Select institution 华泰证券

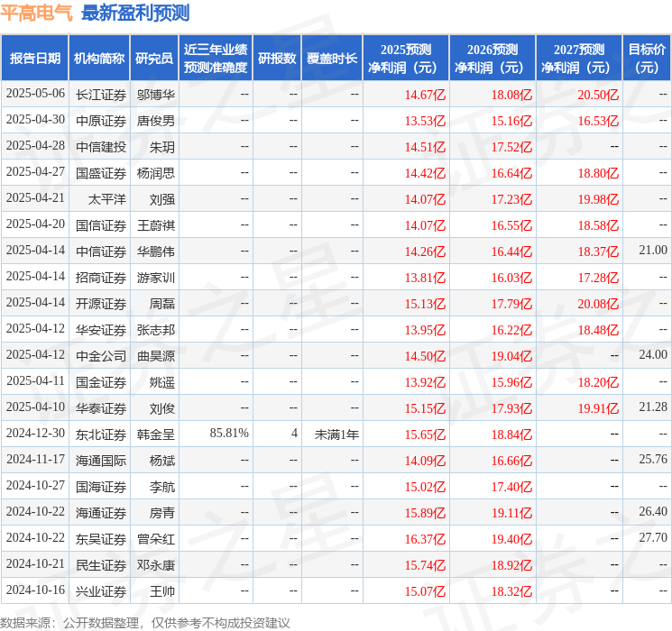[x=101, y=408]
